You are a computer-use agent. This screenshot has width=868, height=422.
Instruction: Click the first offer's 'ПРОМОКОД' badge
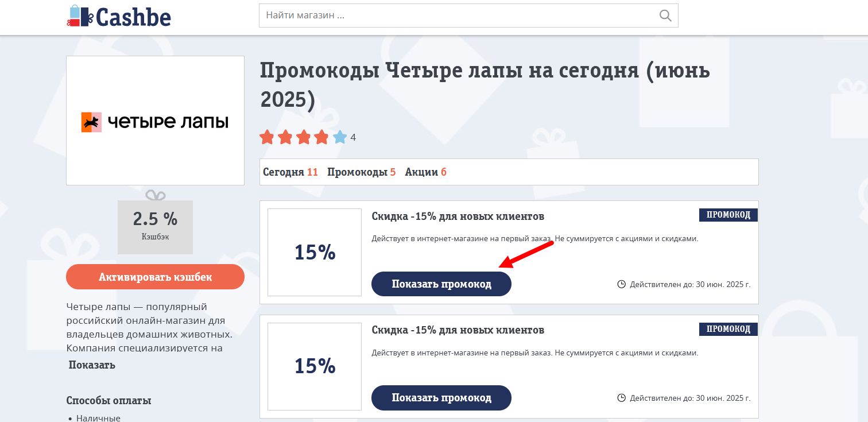click(x=728, y=215)
